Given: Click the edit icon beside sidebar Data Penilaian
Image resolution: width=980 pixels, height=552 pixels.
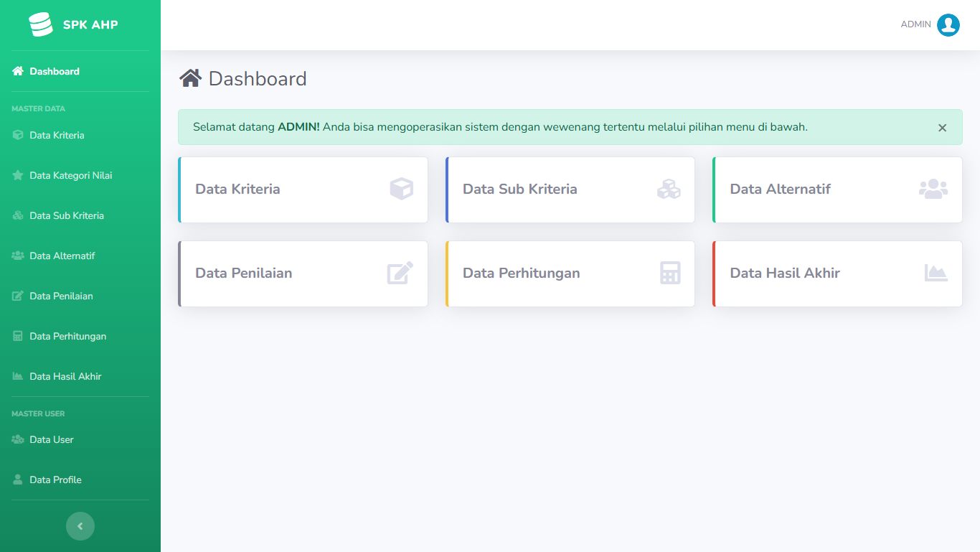Looking at the screenshot, I should click(18, 296).
